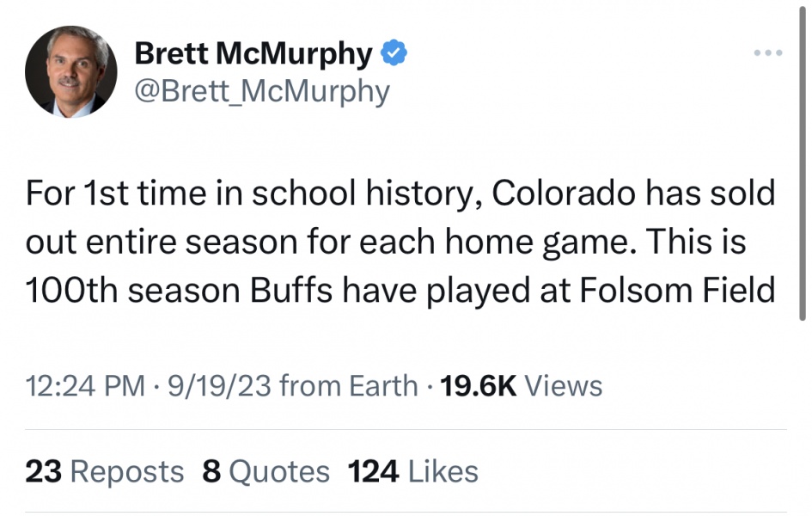
Task: Click the blue verified checkmark badge
Action: (393, 53)
